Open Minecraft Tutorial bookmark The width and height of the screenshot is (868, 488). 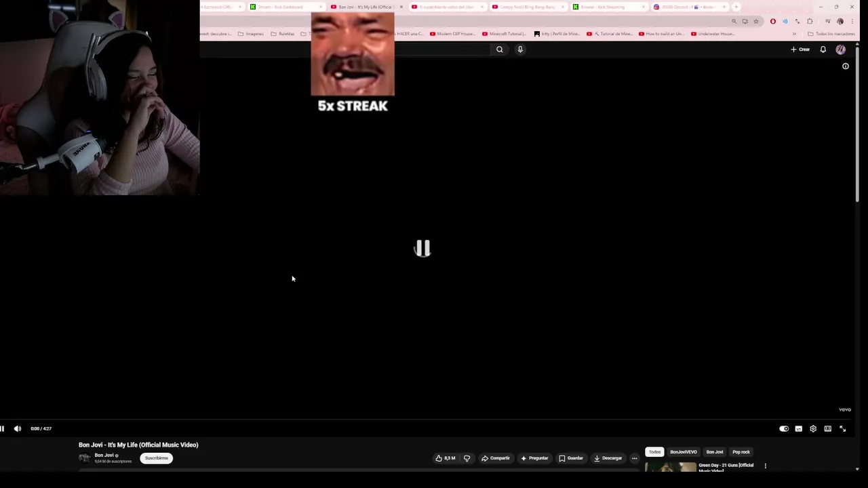coord(505,34)
